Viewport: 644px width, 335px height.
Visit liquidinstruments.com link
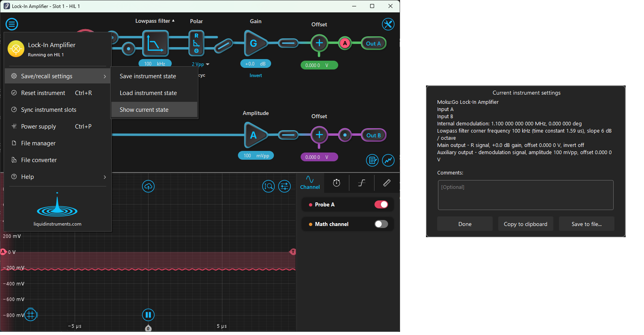(x=57, y=224)
